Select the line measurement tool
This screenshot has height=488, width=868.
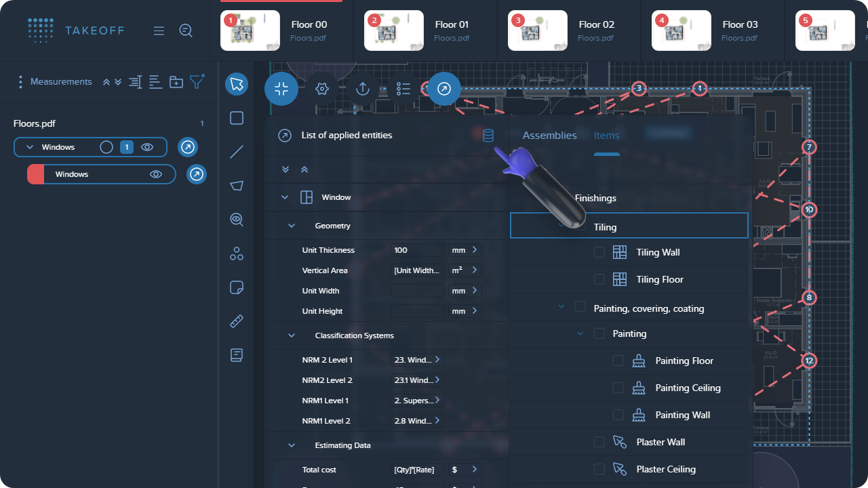click(237, 152)
